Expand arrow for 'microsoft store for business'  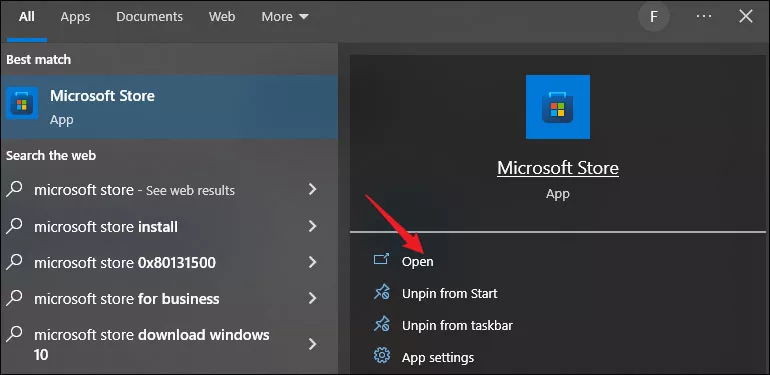click(x=312, y=298)
